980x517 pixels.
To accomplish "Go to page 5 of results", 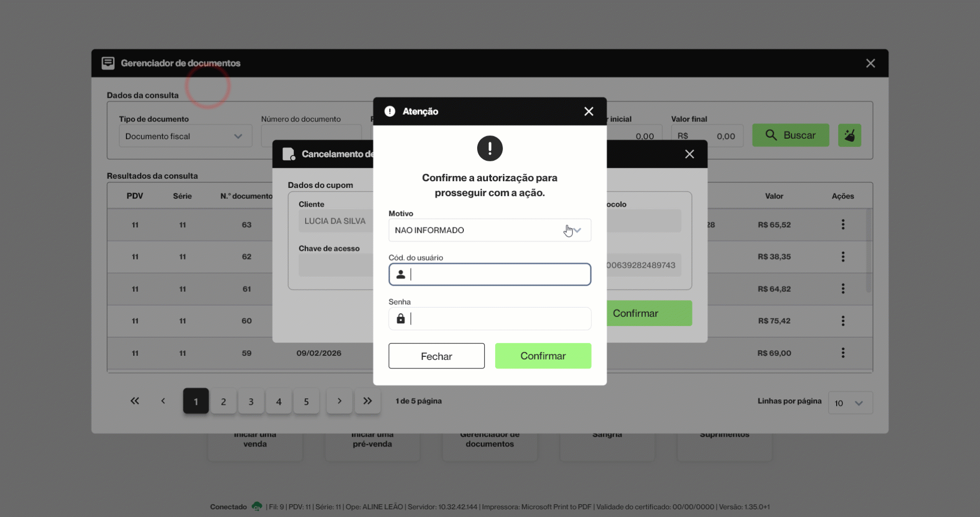I will click(x=307, y=401).
